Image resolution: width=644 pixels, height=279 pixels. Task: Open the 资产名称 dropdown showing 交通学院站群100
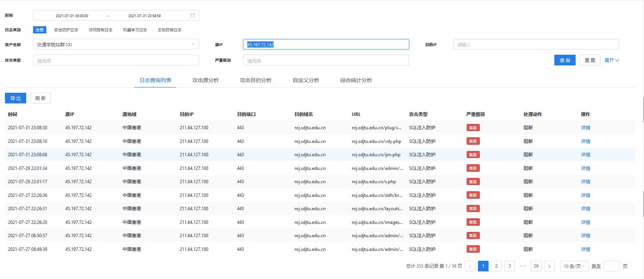point(116,44)
